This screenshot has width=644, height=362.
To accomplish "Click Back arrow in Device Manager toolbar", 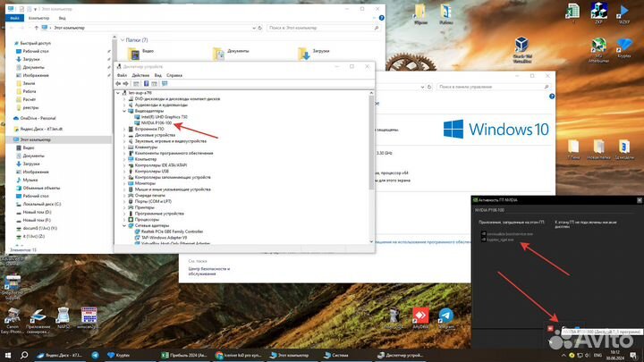I will click(118, 84).
